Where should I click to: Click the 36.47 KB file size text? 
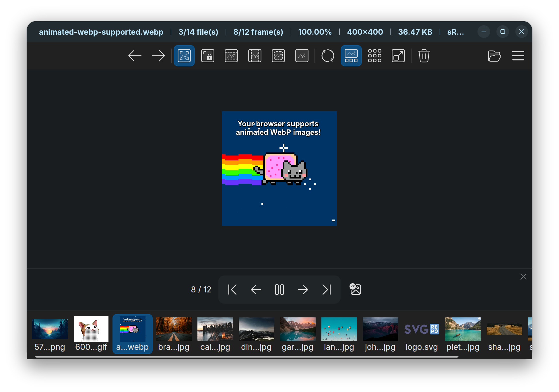(415, 32)
